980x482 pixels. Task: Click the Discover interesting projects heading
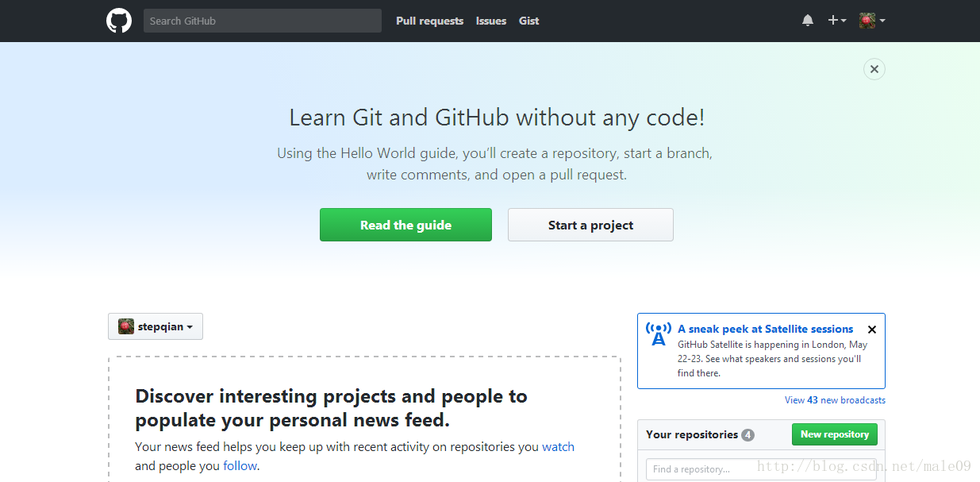[x=332, y=408]
